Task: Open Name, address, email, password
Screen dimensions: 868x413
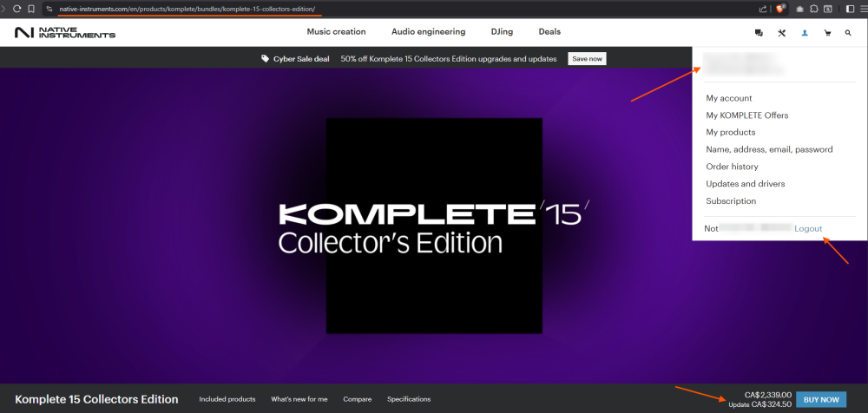Action: (x=769, y=149)
